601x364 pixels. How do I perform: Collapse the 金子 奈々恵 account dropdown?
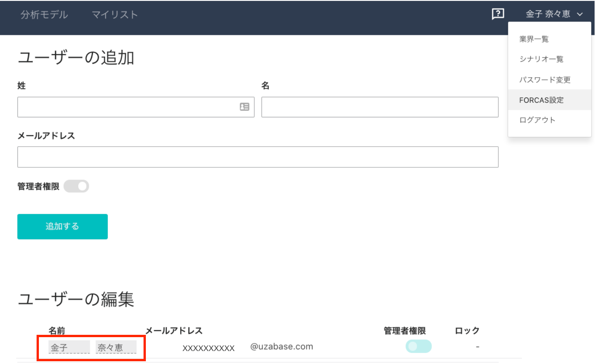pos(554,14)
